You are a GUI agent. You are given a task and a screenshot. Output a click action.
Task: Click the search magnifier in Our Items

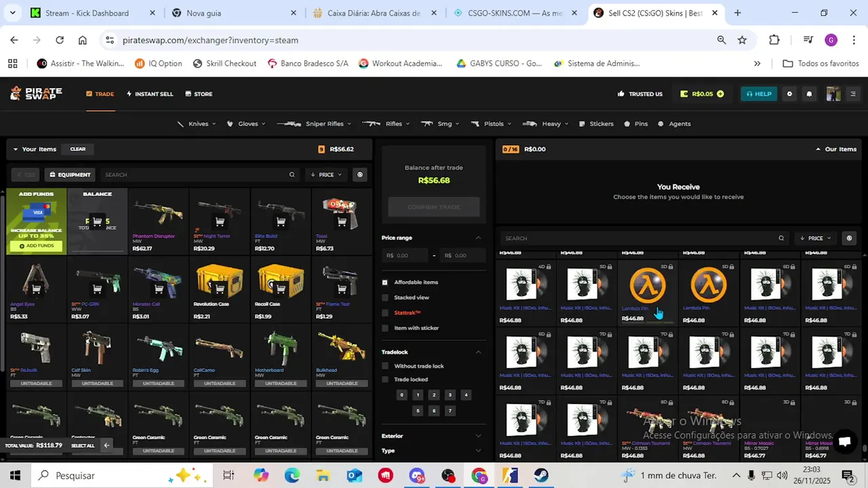781,238
